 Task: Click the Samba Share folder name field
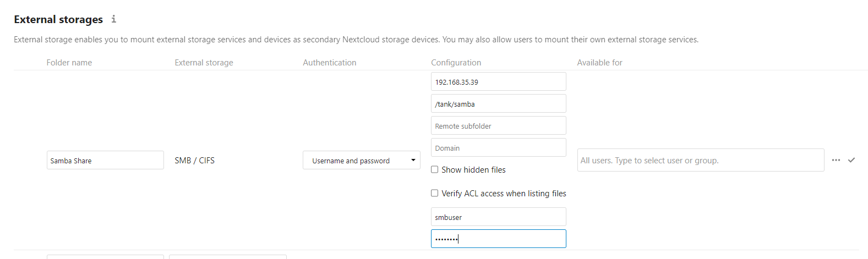pyautogui.click(x=105, y=160)
